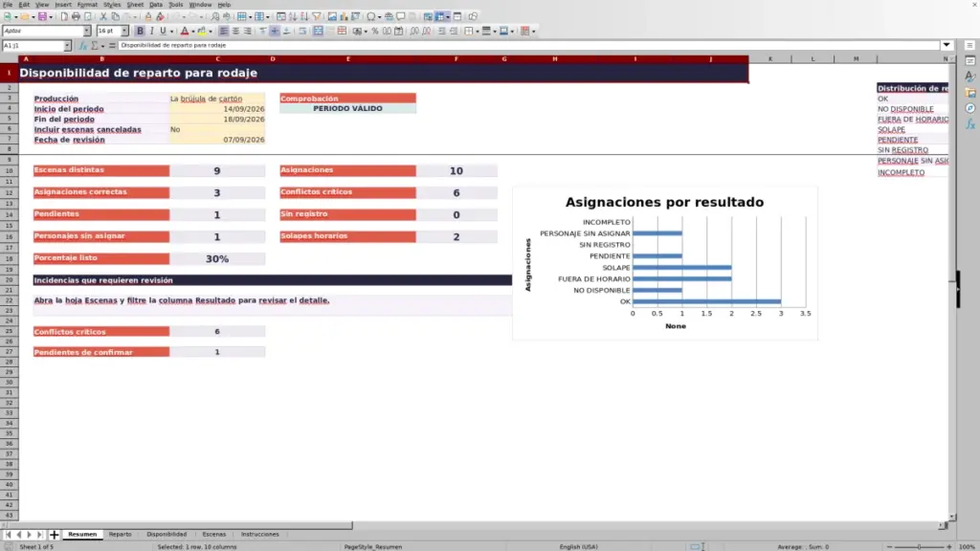Click the scroll to first sheet button

8,535
